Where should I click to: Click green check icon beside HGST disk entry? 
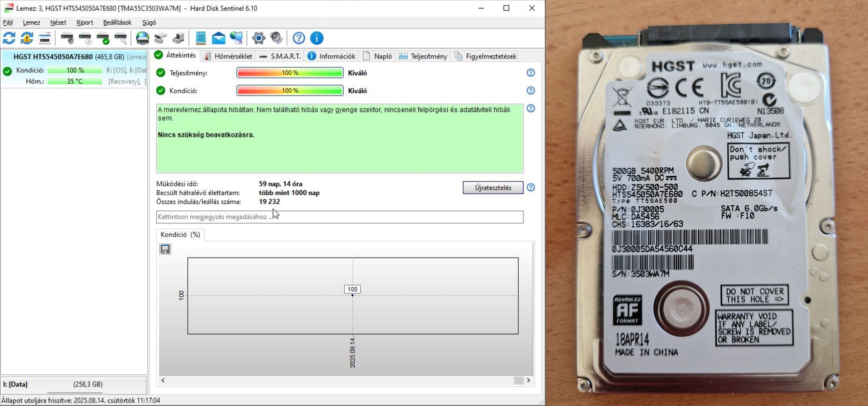7,71
